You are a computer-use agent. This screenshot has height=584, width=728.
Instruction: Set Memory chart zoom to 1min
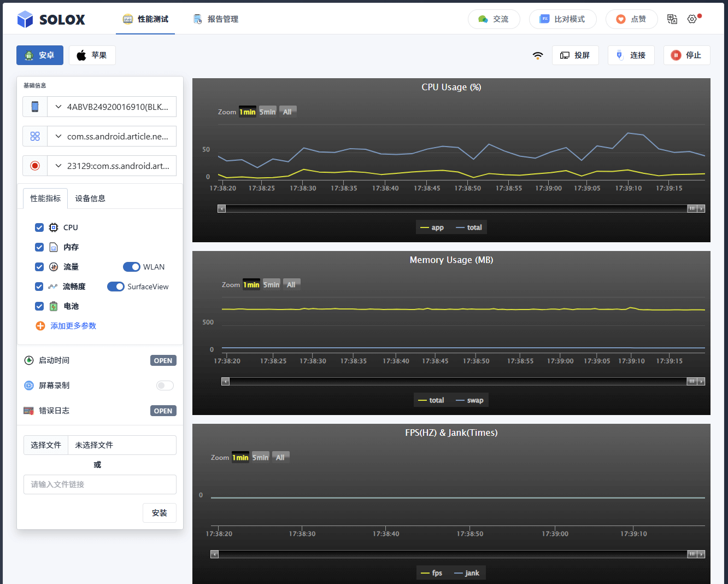[x=251, y=284]
